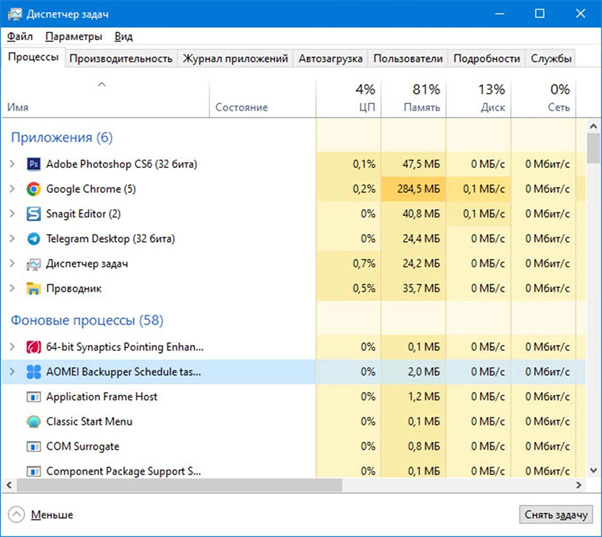602x537 pixels.
Task: Expand the Google Chrome process group
Action: [x=12, y=189]
